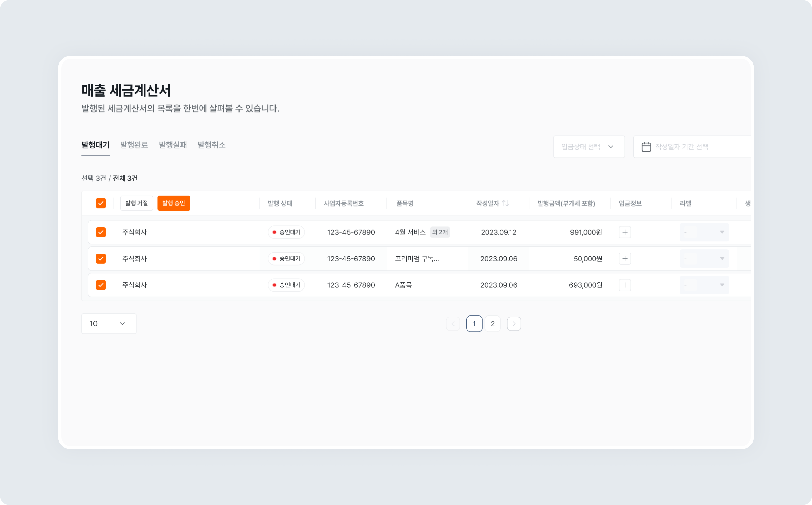The image size is (812, 505).
Task: Click the red status dot on first 승인대기 badge
Action: (x=274, y=232)
